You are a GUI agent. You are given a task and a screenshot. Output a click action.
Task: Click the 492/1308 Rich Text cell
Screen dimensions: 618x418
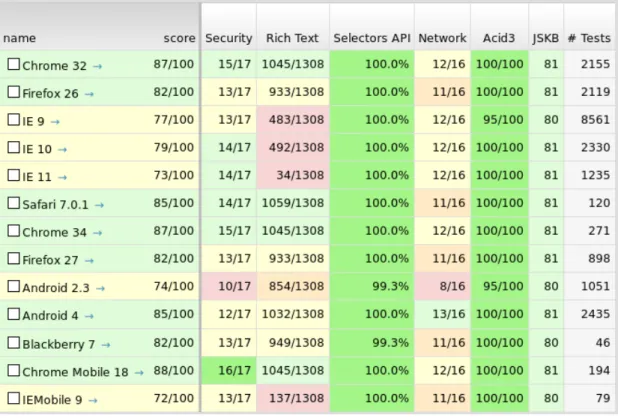click(x=293, y=147)
